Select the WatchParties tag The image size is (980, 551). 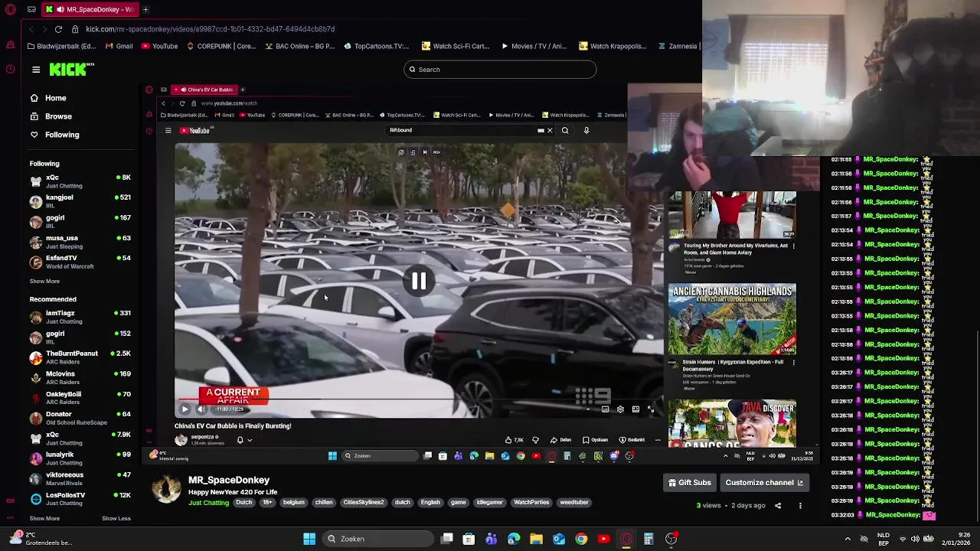click(531, 503)
